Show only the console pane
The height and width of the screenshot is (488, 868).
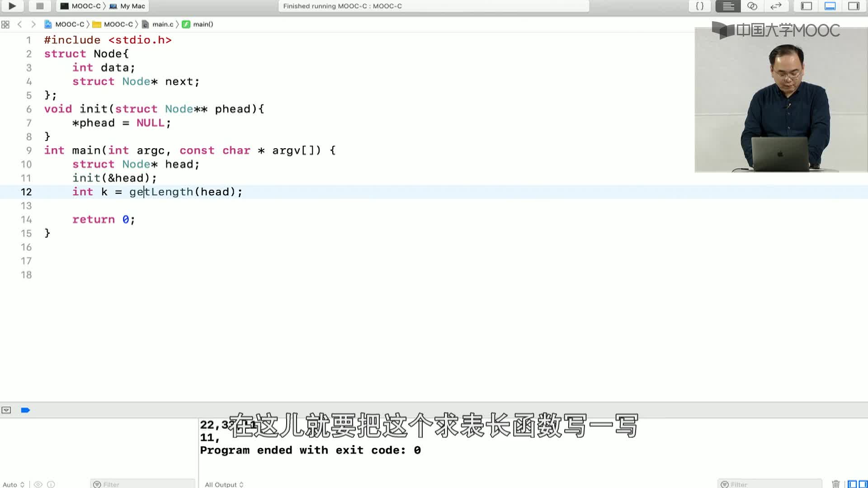(863, 484)
